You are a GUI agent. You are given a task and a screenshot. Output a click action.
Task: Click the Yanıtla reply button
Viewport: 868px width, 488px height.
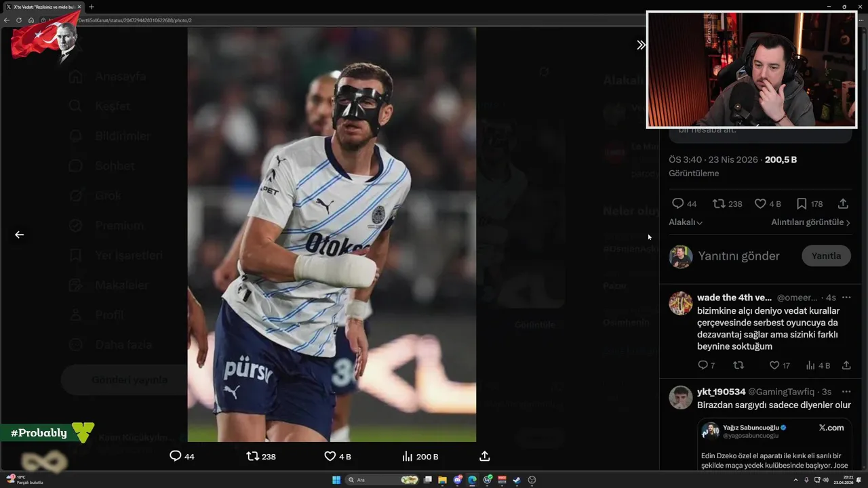pos(826,256)
